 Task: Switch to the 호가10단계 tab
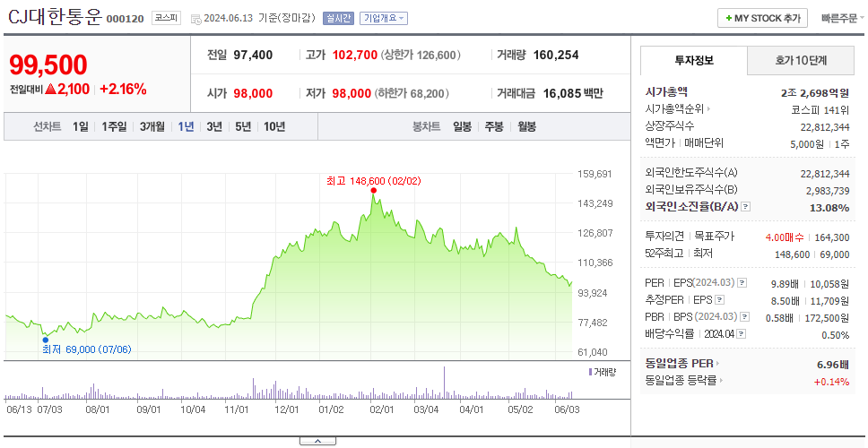801,61
